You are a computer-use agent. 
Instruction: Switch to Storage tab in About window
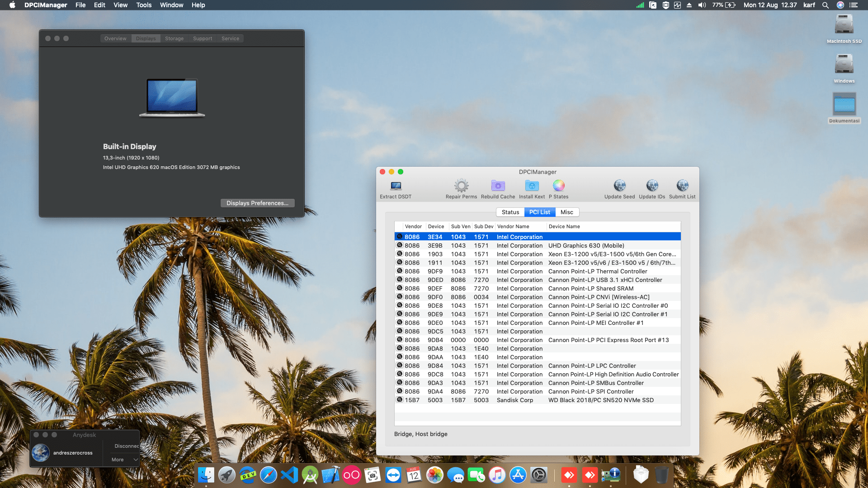tap(174, 38)
